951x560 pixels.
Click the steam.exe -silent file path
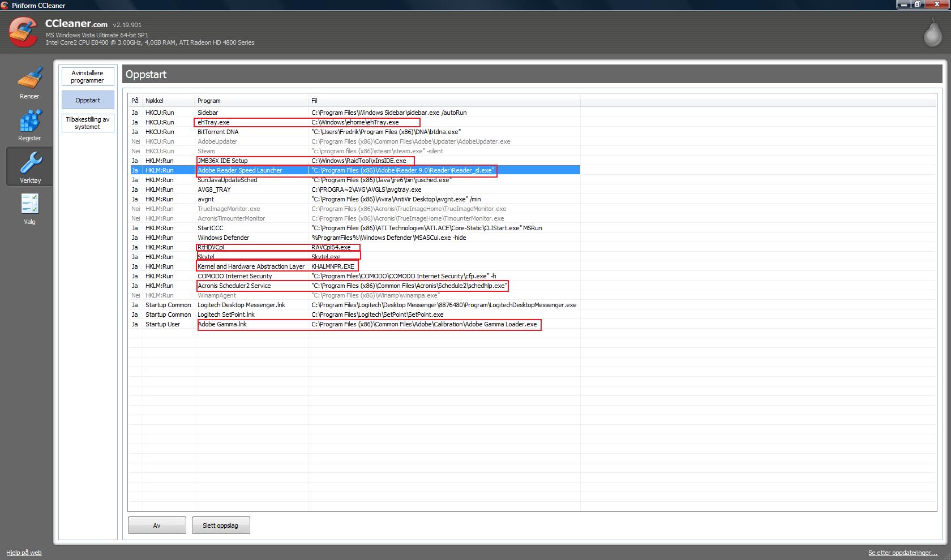pyautogui.click(x=377, y=151)
